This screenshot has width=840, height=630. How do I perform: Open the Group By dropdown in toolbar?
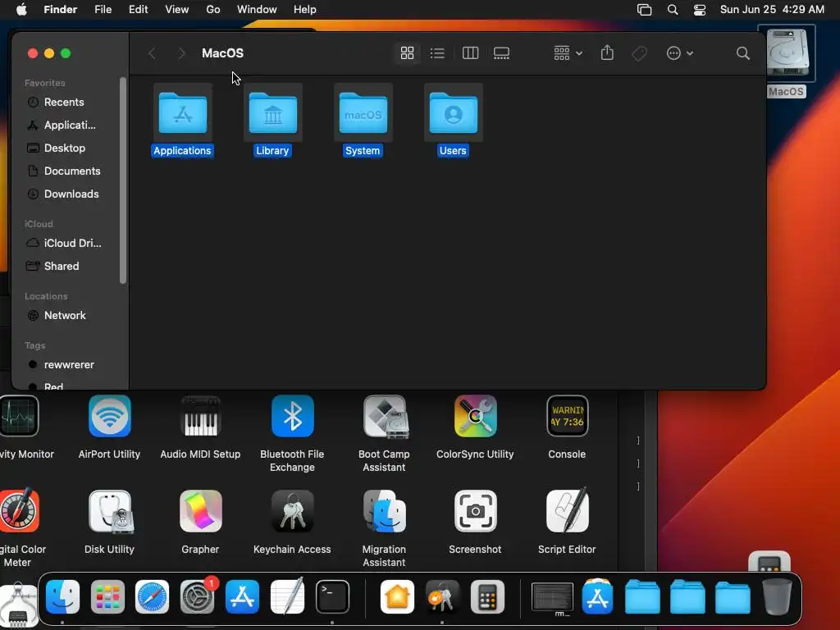pos(568,53)
